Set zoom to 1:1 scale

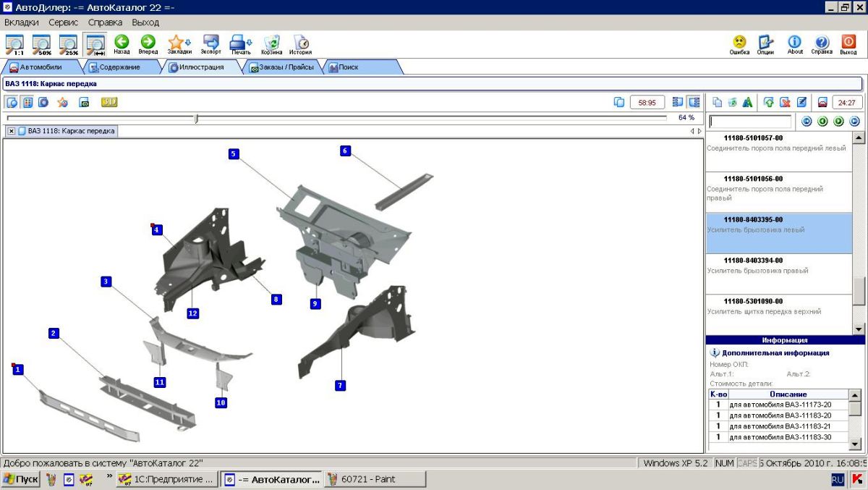point(14,45)
